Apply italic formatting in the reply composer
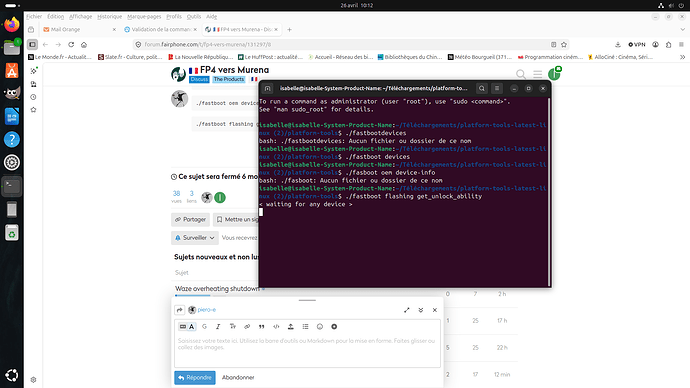The width and height of the screenshot is (690, 388). coord(218,326)
